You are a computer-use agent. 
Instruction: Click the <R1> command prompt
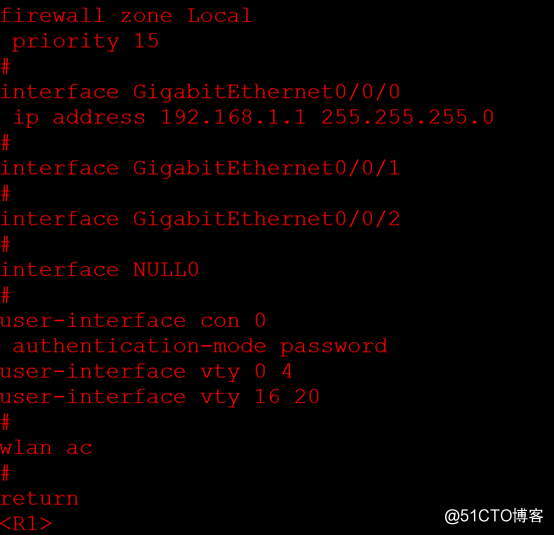point(26,524)
